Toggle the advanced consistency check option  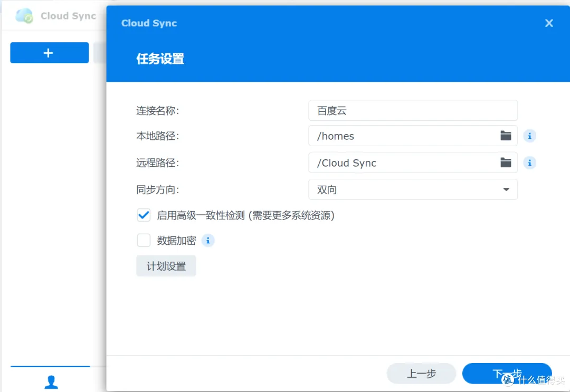pos(143,215)
